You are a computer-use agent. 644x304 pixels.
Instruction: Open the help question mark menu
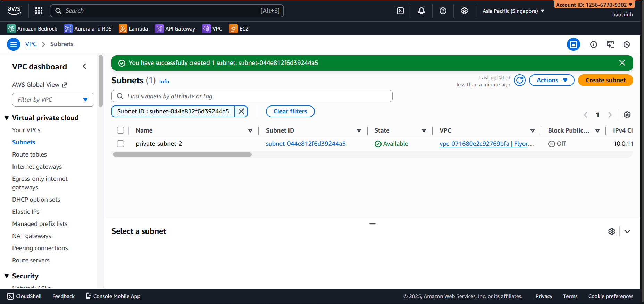point(443,11)
